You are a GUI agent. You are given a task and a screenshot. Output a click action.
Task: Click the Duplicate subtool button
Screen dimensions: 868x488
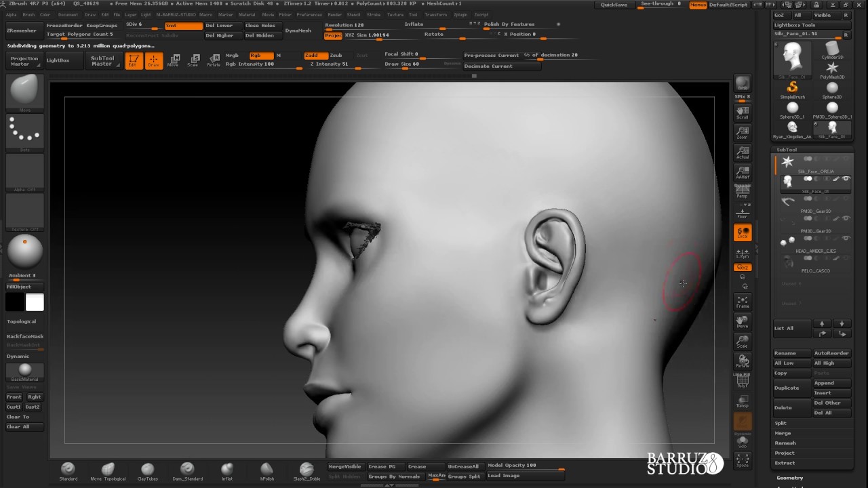(792, 388)
